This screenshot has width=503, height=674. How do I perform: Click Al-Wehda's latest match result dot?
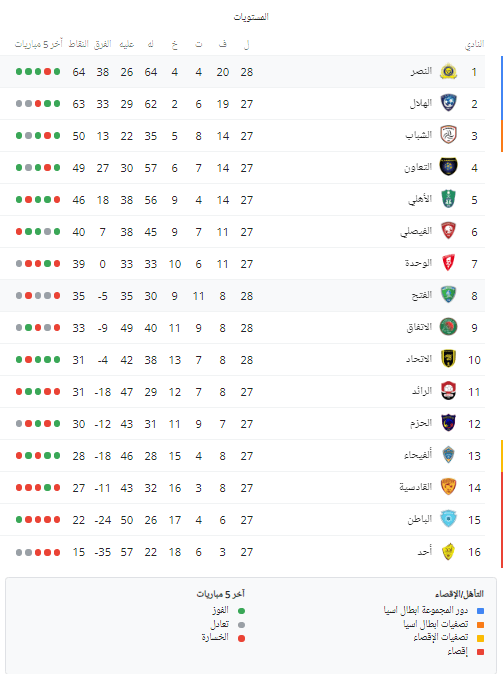19,263
